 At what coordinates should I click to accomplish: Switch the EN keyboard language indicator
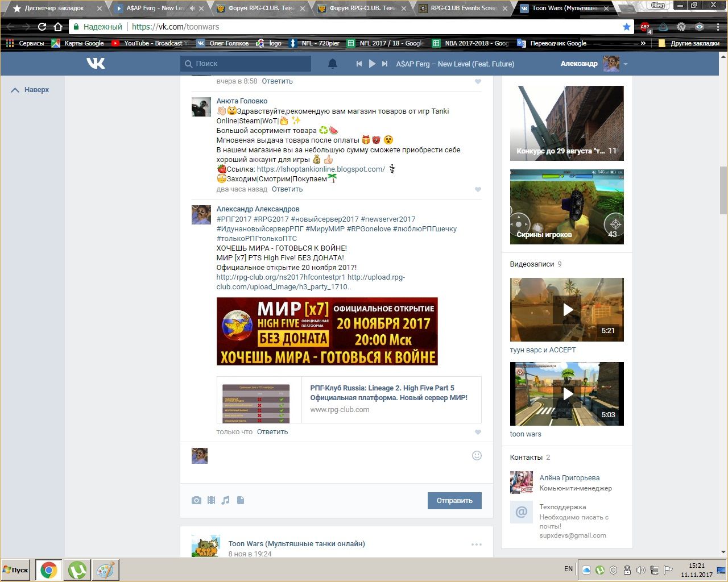point(568,569)
